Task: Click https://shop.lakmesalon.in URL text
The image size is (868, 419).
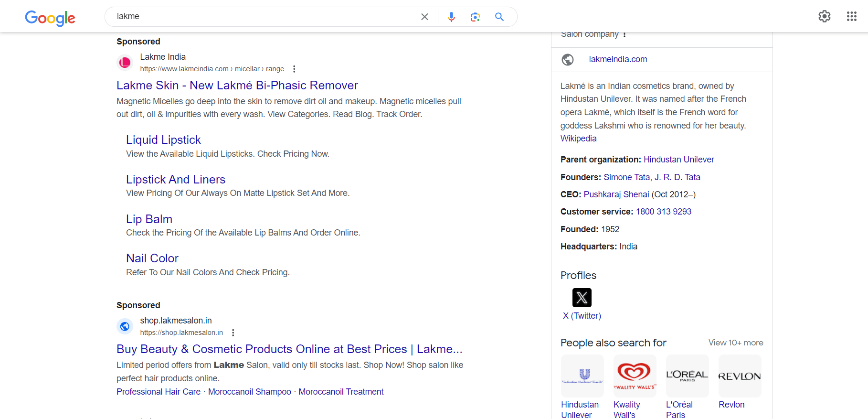Action: tap(181, 333)
